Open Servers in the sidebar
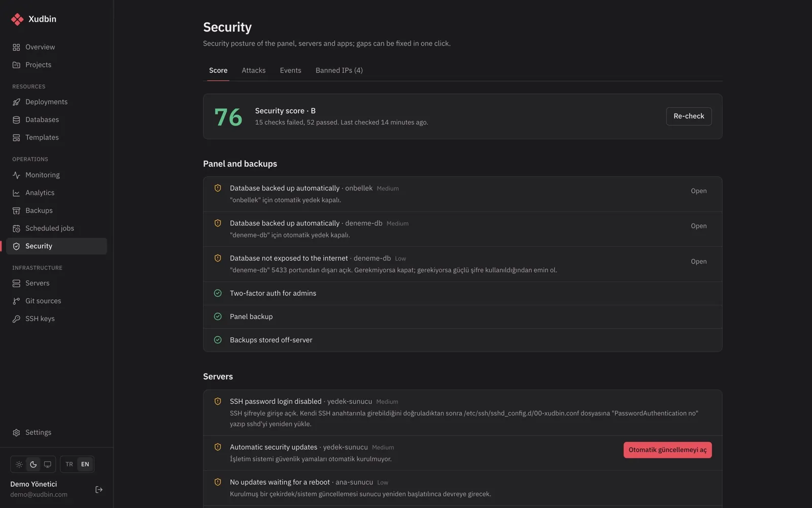 pyautogui.click(x=56, y=283)
